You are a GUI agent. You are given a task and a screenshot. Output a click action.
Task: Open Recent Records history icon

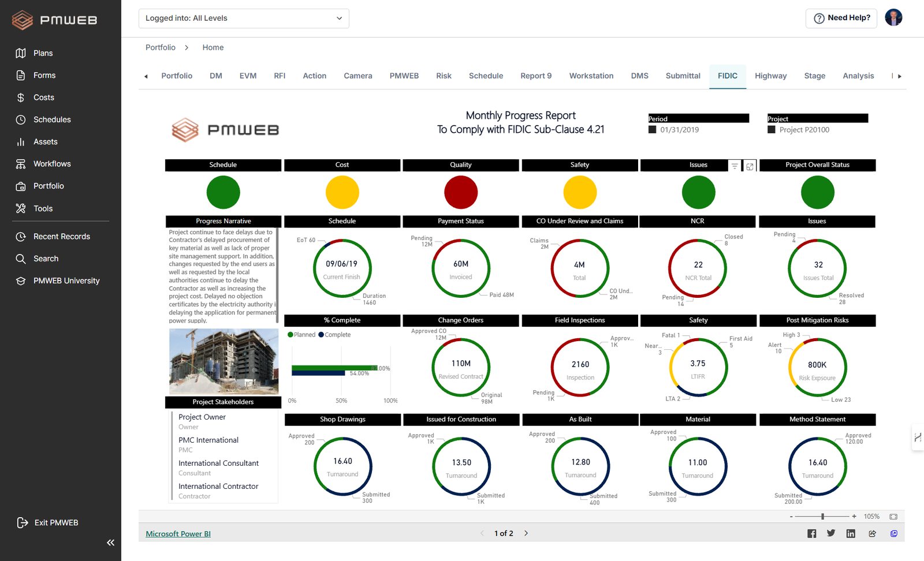tap(21, 237)
